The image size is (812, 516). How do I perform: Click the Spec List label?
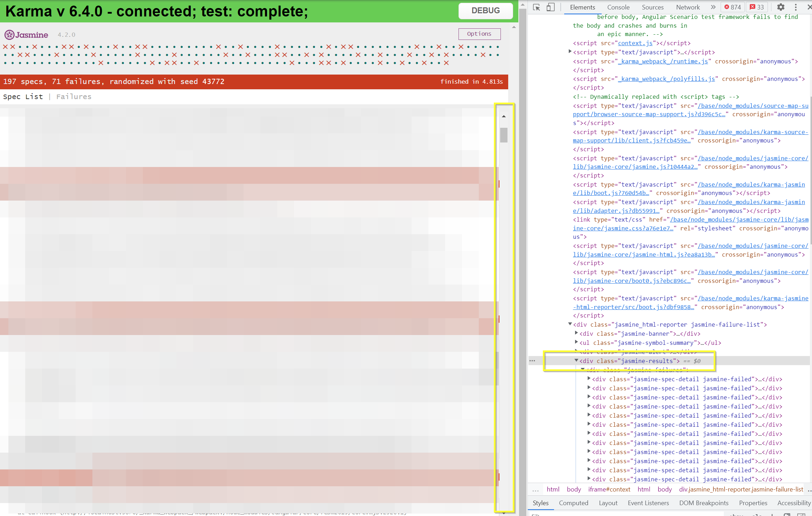(23, 97)
